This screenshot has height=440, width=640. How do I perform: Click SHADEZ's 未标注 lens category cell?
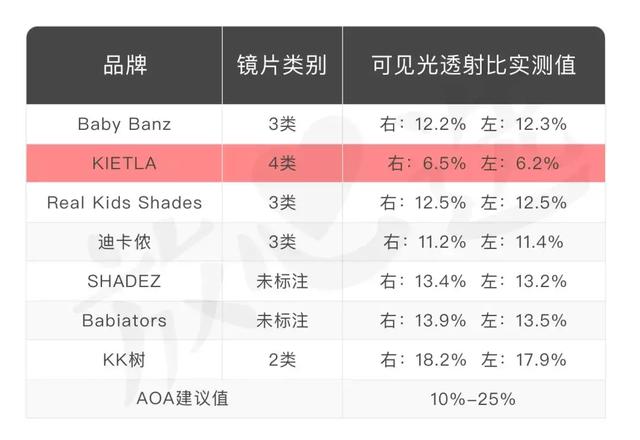281,280
